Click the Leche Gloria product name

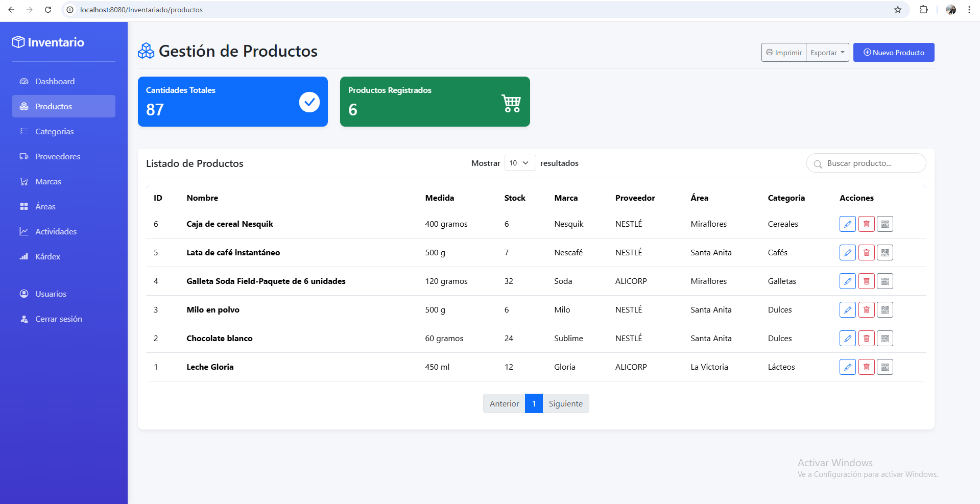click(210, 367)
